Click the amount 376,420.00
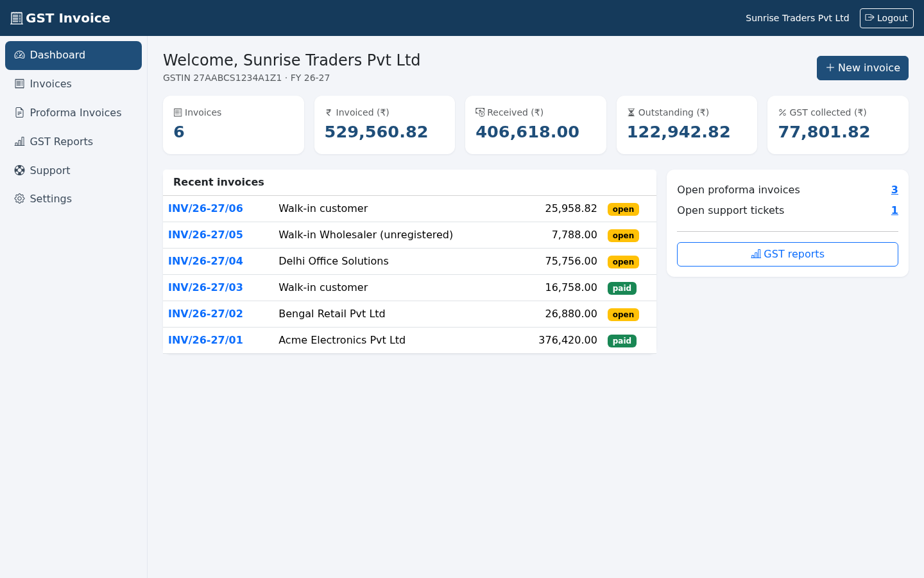 [x=568, y=340]
